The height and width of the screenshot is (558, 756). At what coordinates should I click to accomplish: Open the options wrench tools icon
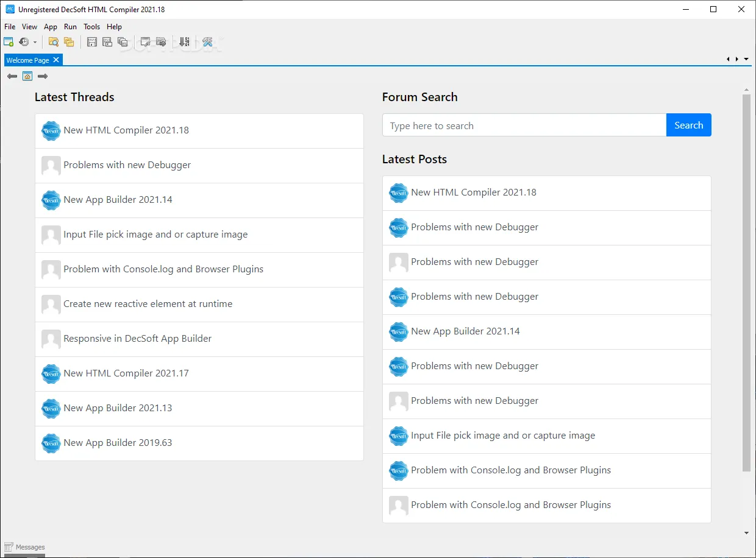tap(207, 42)
